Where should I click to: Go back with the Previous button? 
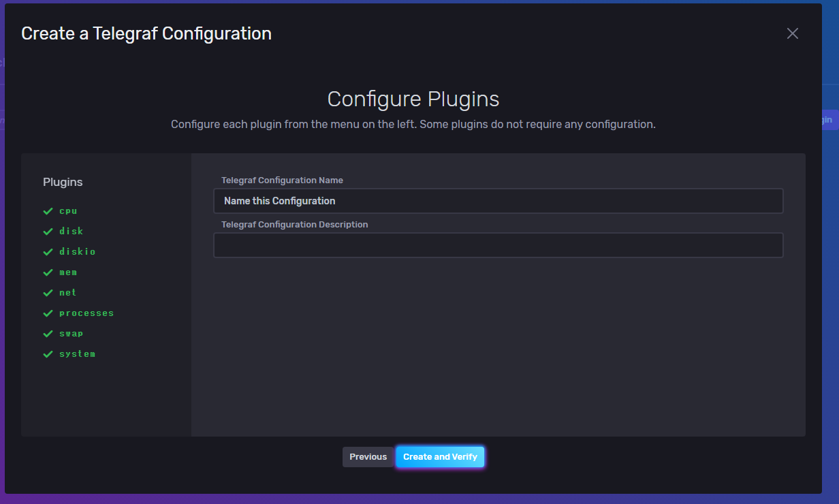point(368,457)
